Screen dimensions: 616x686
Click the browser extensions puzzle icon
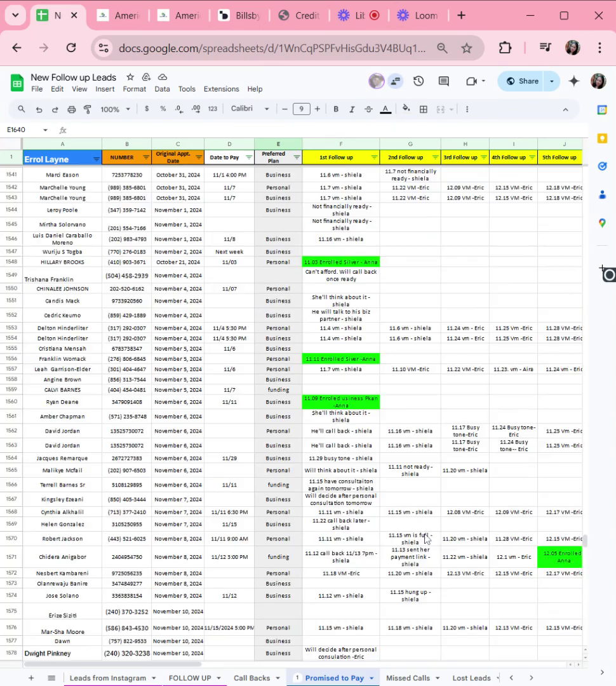[505, 48]
